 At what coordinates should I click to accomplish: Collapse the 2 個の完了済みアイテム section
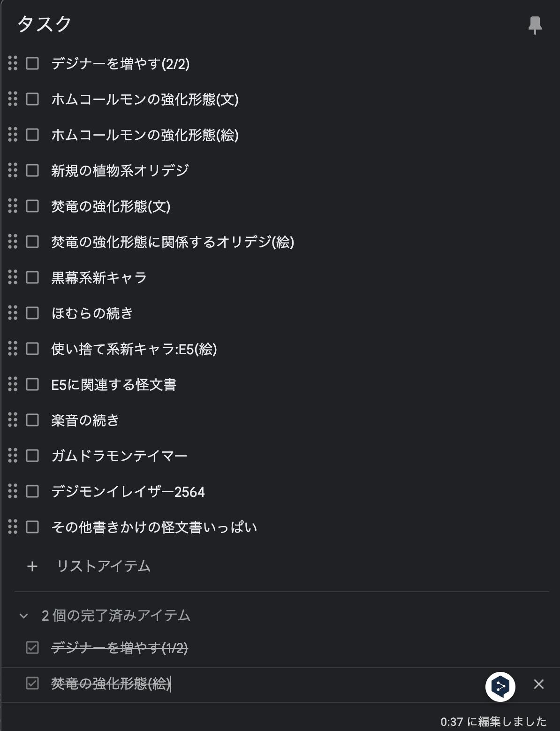click(x=24, y=616)
